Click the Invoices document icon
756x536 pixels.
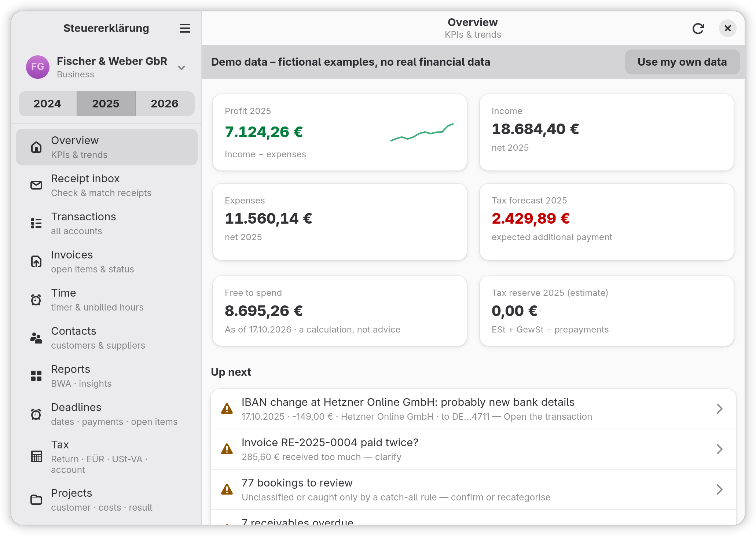click(x=36, y=261)
